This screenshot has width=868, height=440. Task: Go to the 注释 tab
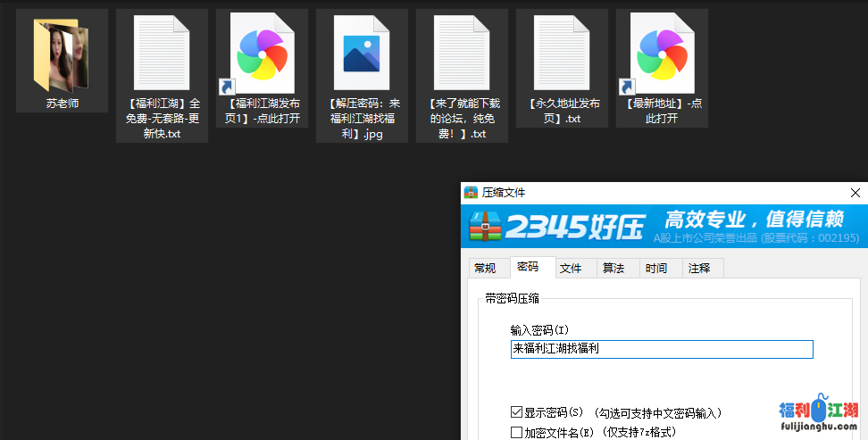pos(699,269)
